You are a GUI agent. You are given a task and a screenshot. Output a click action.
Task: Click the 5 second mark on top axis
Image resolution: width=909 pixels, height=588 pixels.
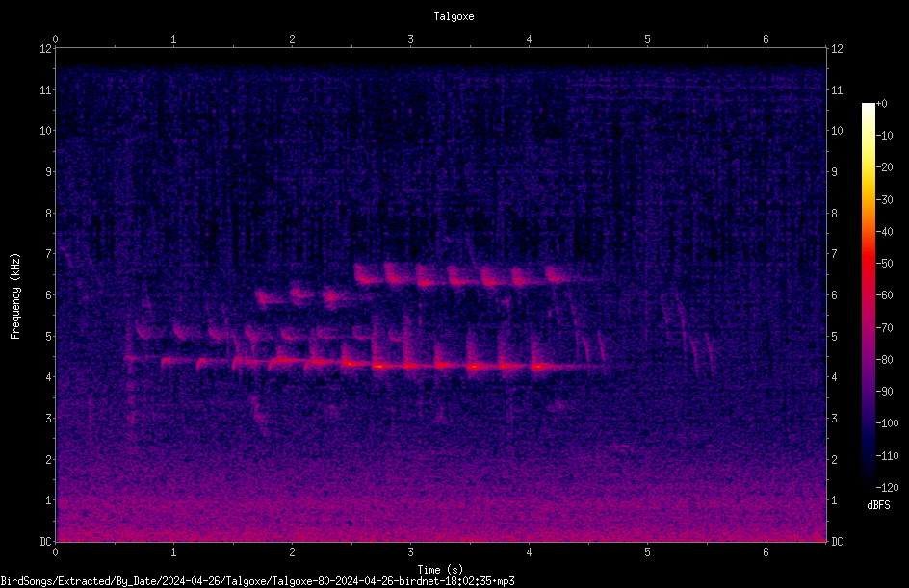click(647, 39)
